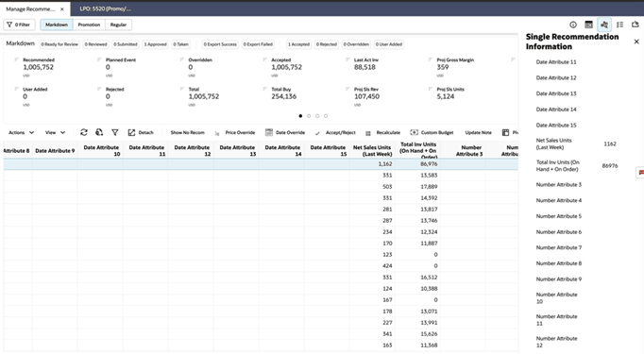Screen dimensions: 644x354
Task: Click flag icon beside Proj Sls Units tile
Action: [x=431, y=89]
